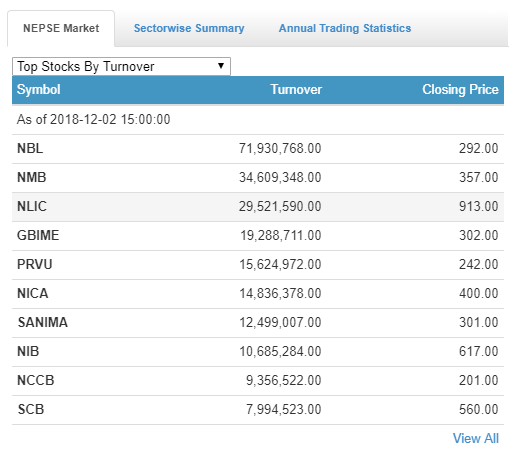Select SCB turnover 7,994,523.00

pos(284,409)
